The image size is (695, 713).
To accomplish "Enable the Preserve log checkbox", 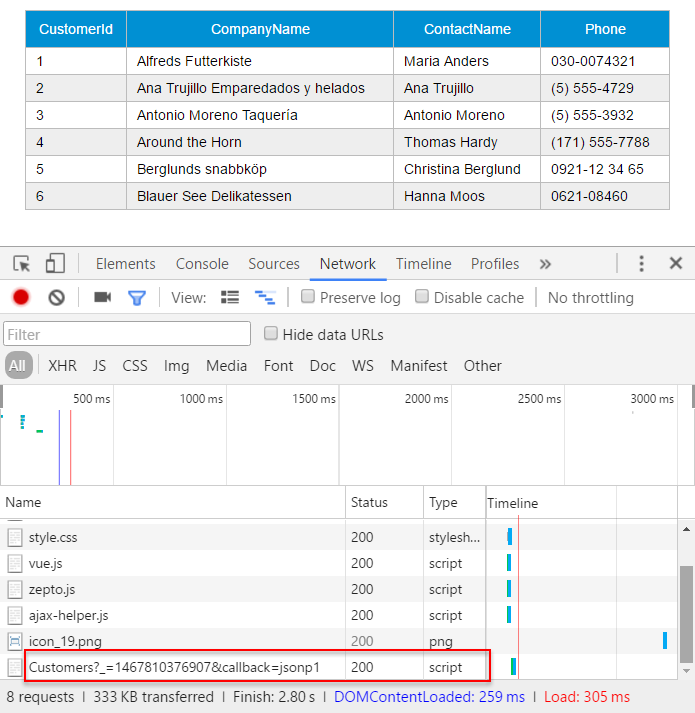I will (x=308, y=296).
